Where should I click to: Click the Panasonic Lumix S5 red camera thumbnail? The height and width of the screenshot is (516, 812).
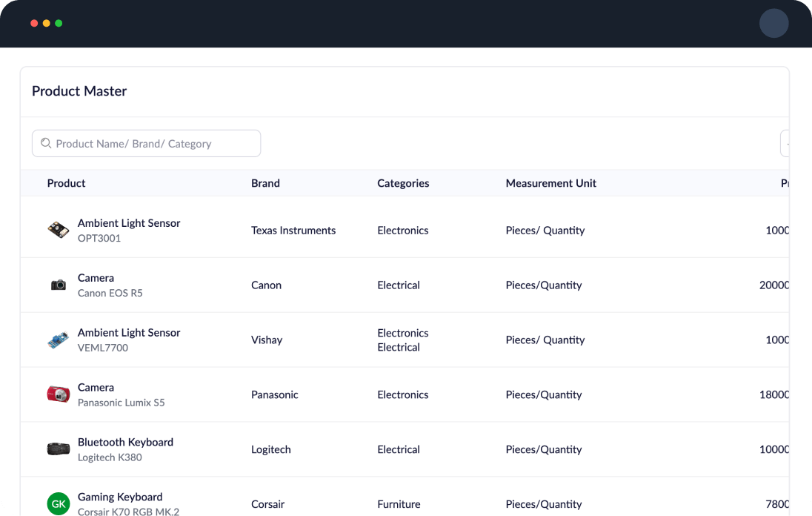point(59,394)
